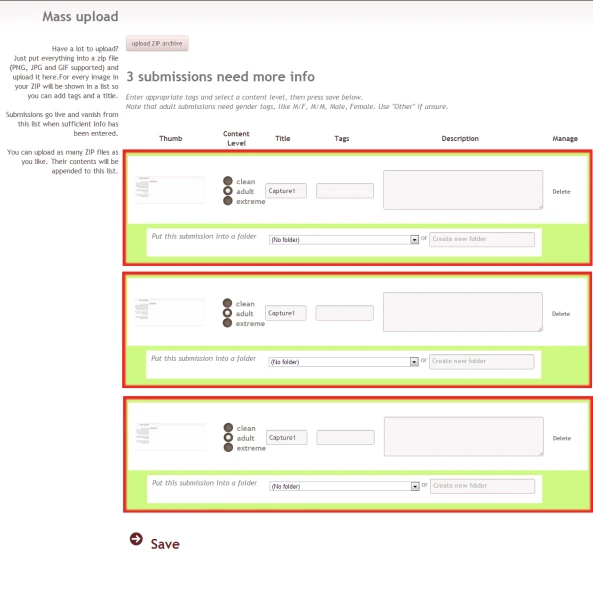Screen dimensions: 593x600
Task: Open second submission's folder dropdown
Action: click(344, 362)
